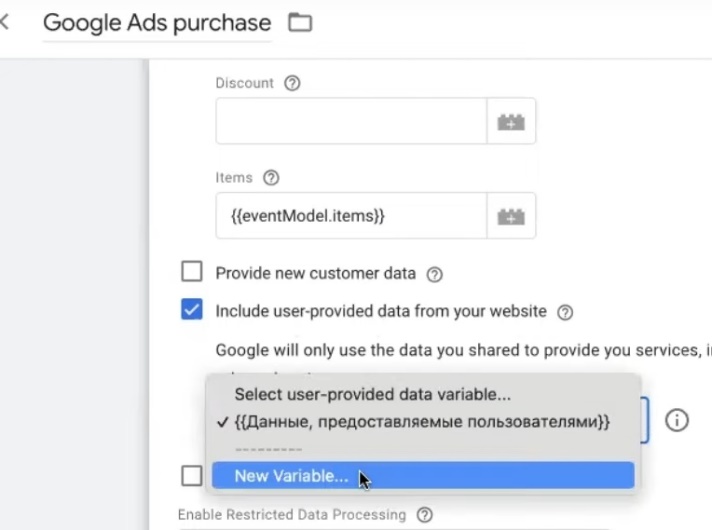Click the help icon beside Items
712x530 pixels.
[x=271, y=178]
